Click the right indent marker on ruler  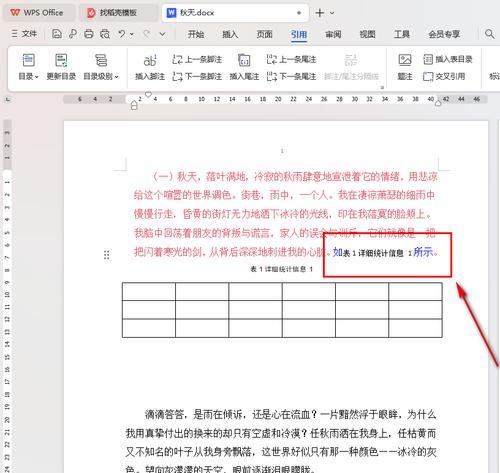tap(438, 103)
